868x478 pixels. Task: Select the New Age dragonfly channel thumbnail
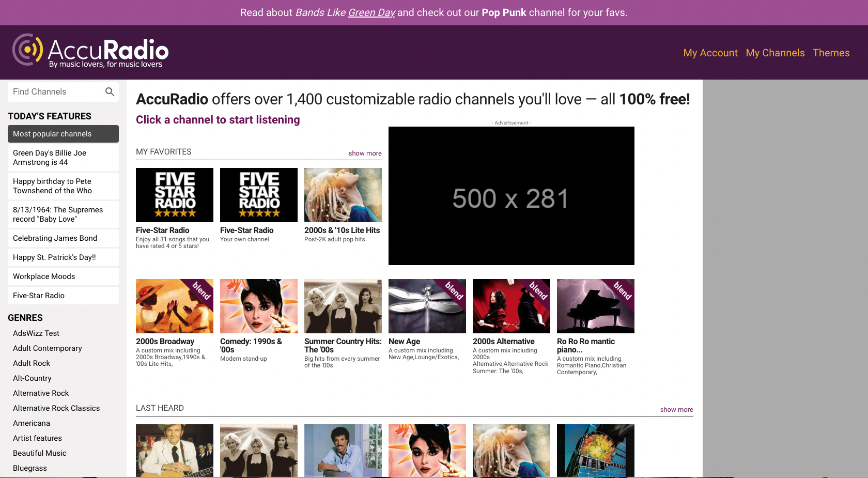(x=427, y=306)
